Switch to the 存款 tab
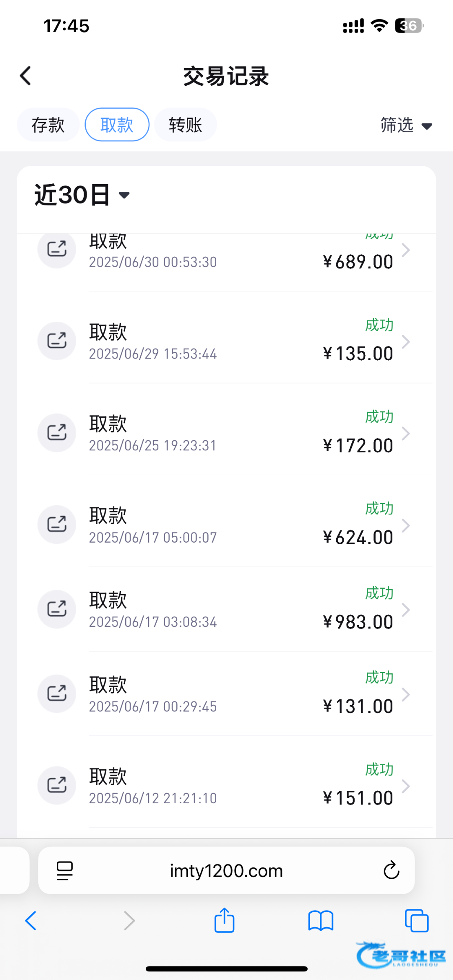Image resolution: width=453 pixels, height=980 pixels. (x=48, y=125)
